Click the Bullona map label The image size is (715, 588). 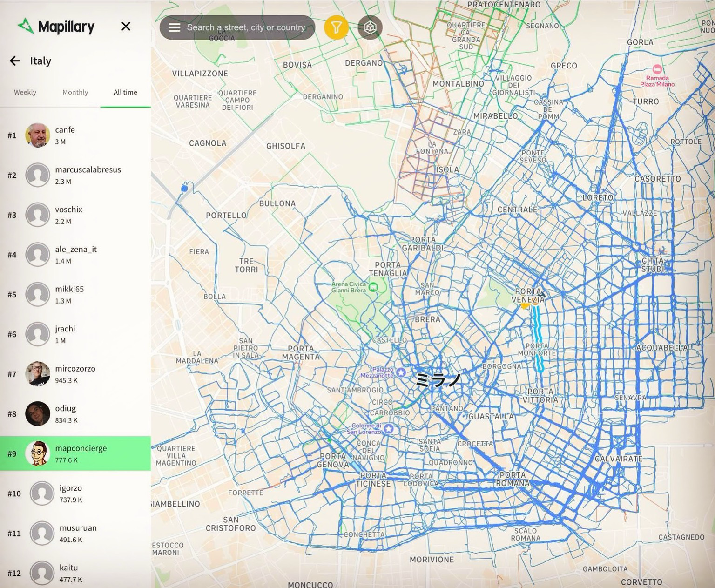point(277,203)
